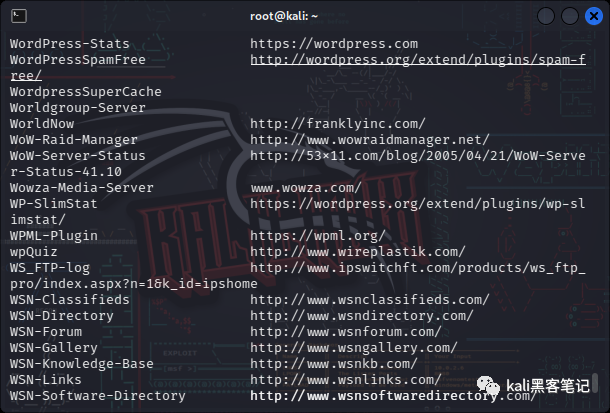The width and height of the screenshot is (610, 413).
Task: Click the terminal scrollbar thumb near the bottom
Action: pos(594,383)
